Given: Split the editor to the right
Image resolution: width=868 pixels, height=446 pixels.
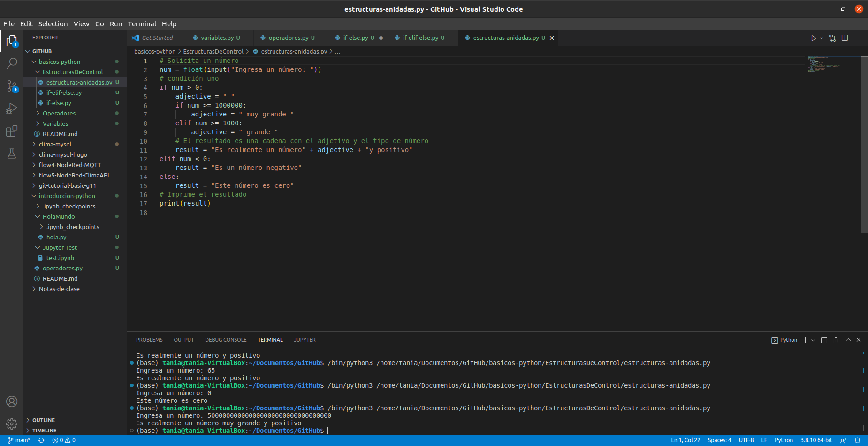Looking at the screenshot, I should [845, 38].
